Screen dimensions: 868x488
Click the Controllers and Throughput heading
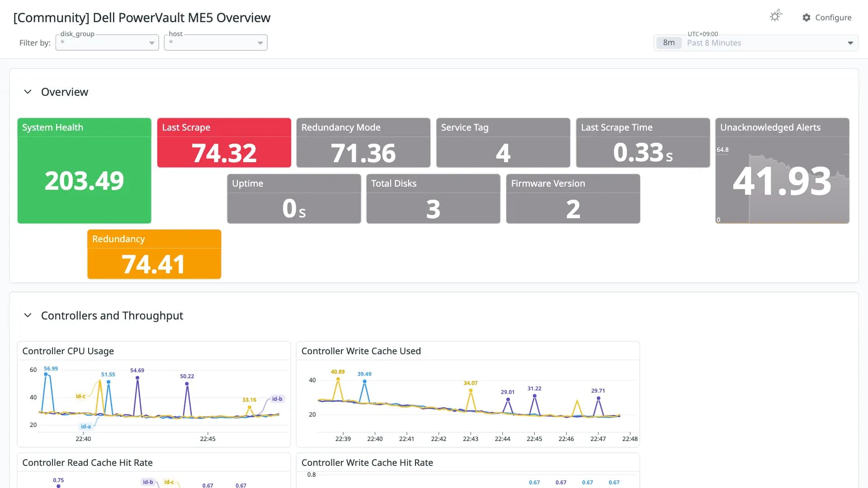tap(112, 315)
